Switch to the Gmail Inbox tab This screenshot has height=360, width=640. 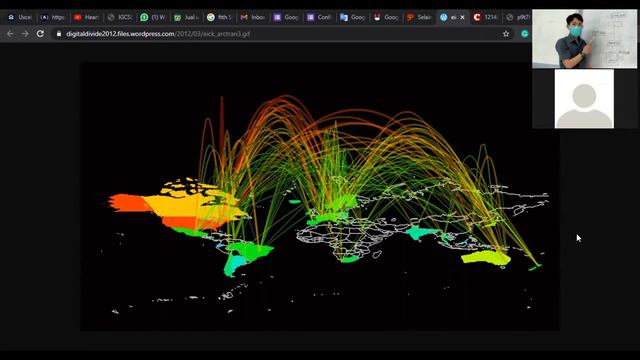[253, 17]
